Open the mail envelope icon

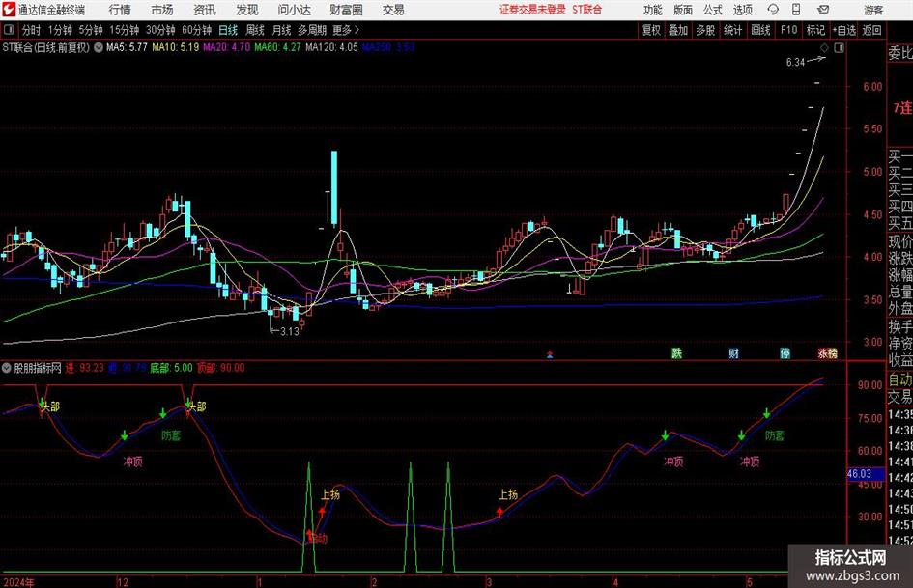[823, 10]
